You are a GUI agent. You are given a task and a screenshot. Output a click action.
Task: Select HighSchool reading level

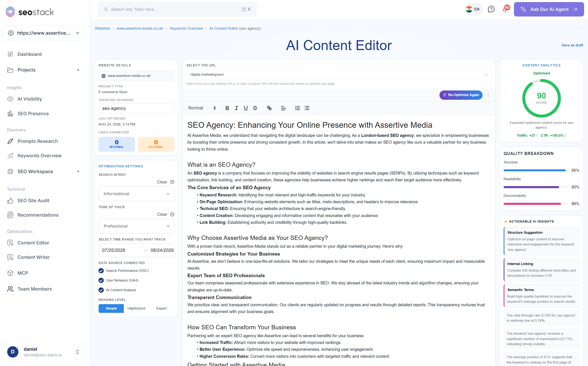(136, 308)
